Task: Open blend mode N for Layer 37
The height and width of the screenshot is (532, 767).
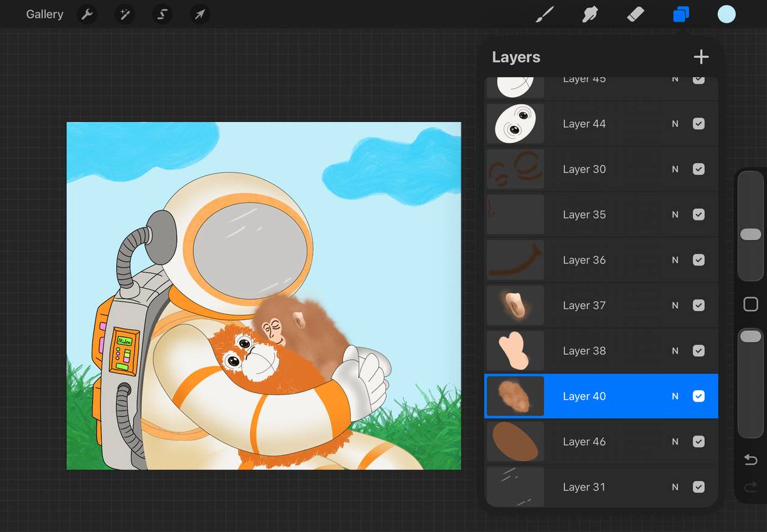Action: (x=675, y=305)
